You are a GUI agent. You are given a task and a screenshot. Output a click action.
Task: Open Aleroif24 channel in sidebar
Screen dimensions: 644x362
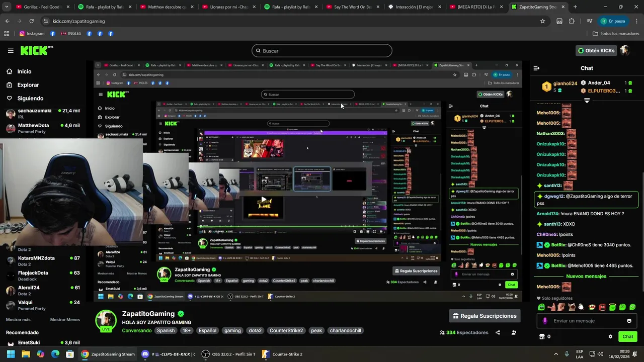click(43, 291)
